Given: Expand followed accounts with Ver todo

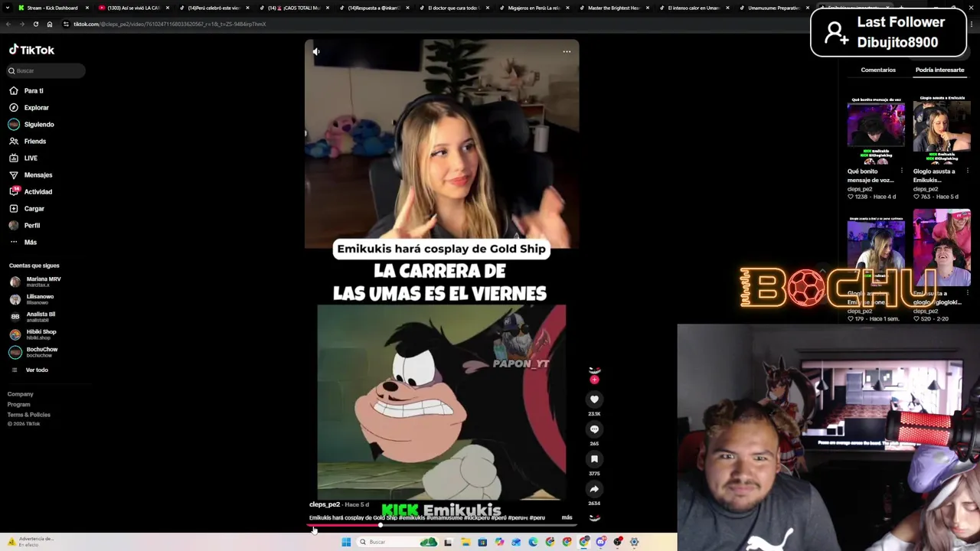Looking at the screenshot, I should pyautogui.click(x=29, y=370).
